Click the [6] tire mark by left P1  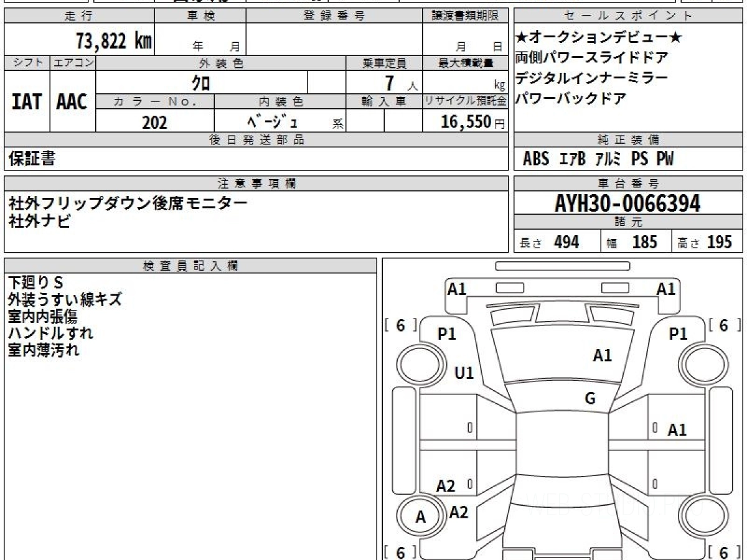coord(400,325)
